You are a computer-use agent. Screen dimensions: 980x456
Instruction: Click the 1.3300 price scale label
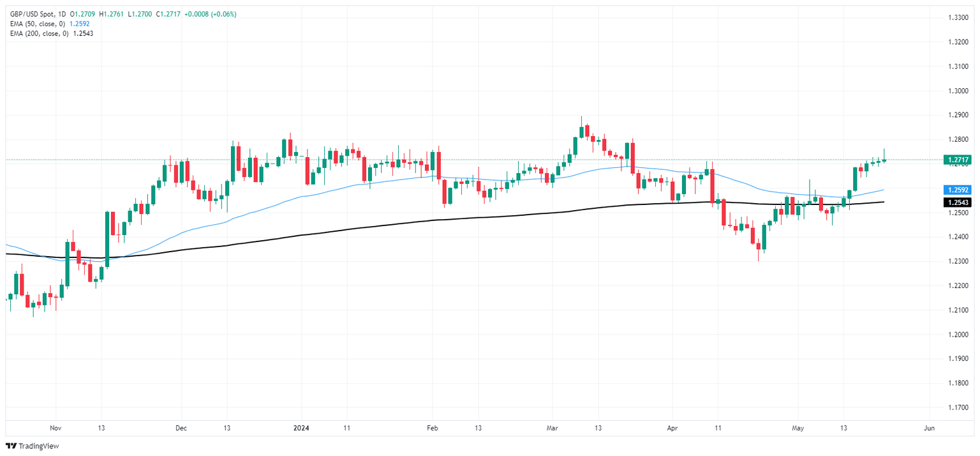958,18
